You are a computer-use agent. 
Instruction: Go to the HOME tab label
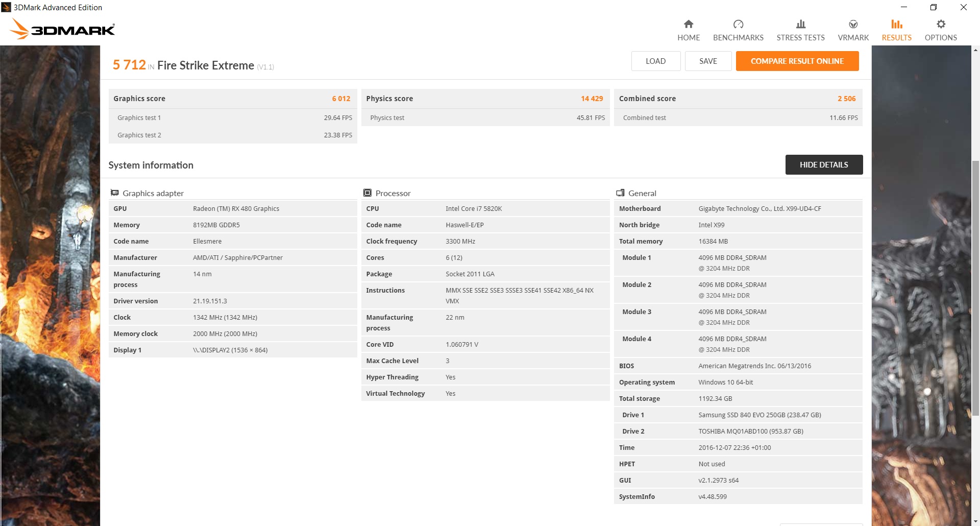coord(689,38)
